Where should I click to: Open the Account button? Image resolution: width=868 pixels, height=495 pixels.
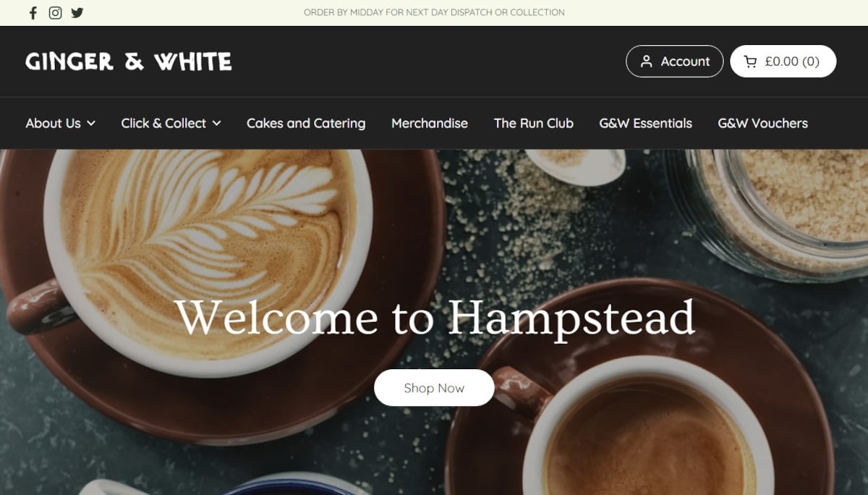point(675,62)
